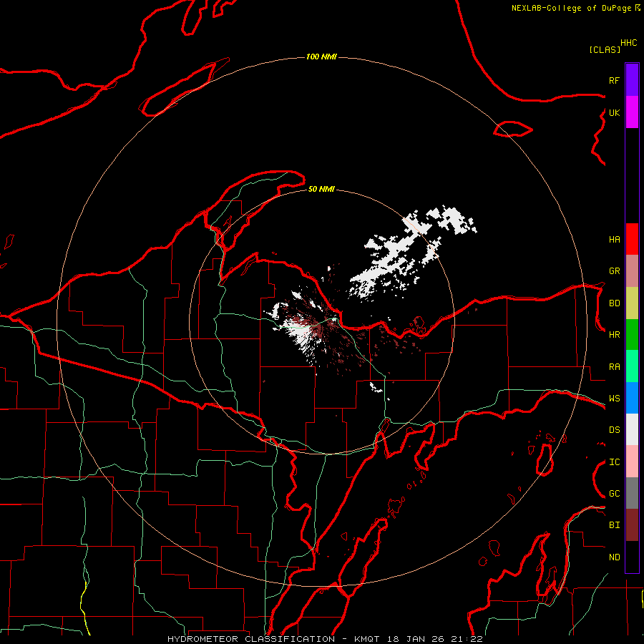This screenshot has width=644, height=644.
Task: Click the gray GC legend swatch
Action: point(632,493)
